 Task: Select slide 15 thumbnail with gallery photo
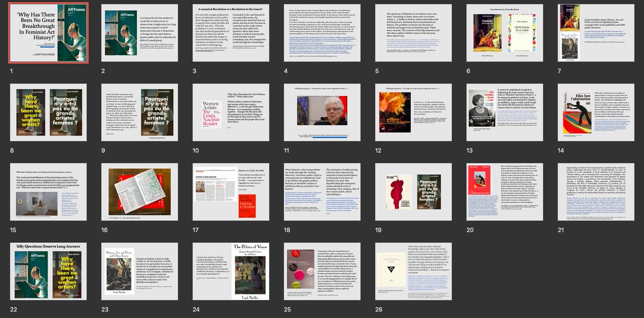(x=48, y=192)
